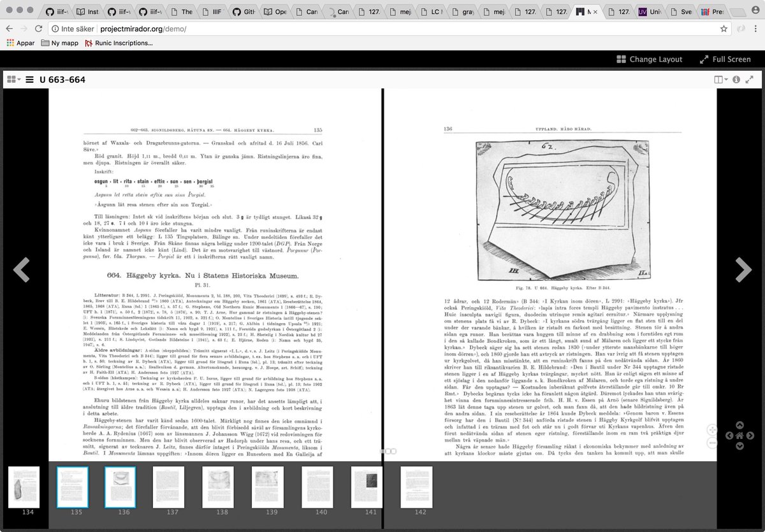Close the active Mirador browser tab
The width and height of the screenshot is (765, 532).
[595, 11]
